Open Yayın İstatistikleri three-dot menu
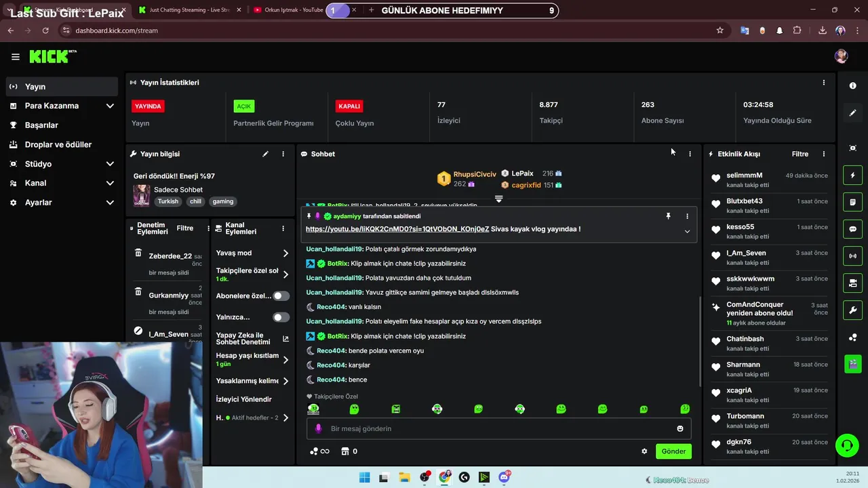Screen dimensions: 868x488 pos(824,83)
